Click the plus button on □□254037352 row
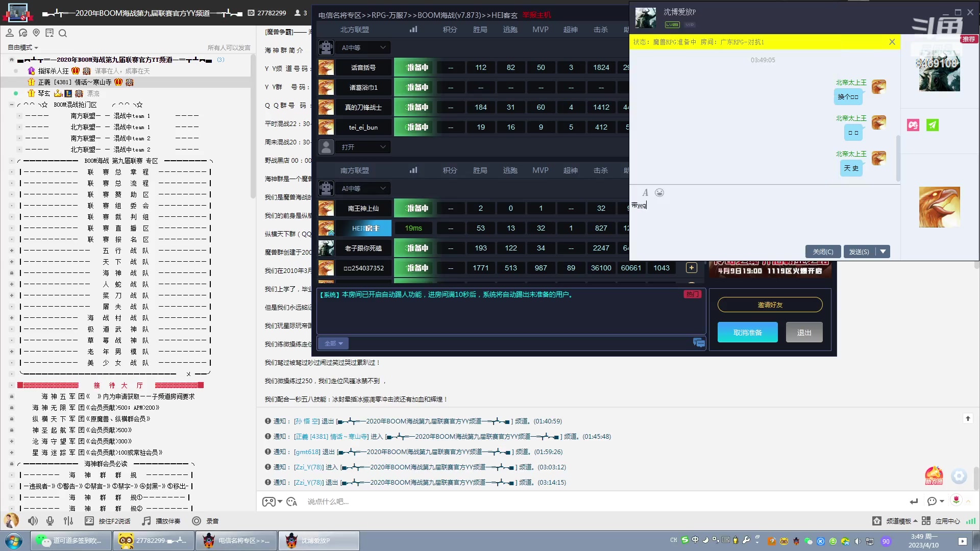The height and width of the screenshot is (551, 980). point(691,268)
